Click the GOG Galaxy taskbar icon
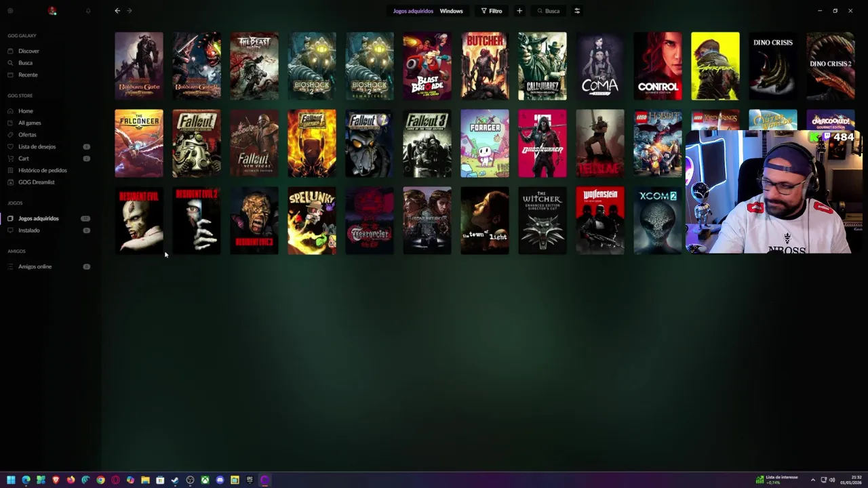Image resolution: width=868 pixels, height=488 pixels. (264, 480)
